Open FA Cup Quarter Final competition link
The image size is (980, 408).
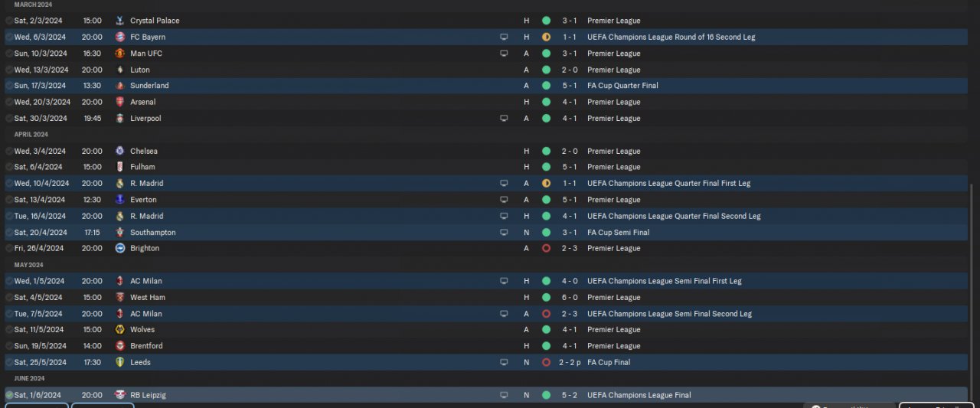(622, 86)
